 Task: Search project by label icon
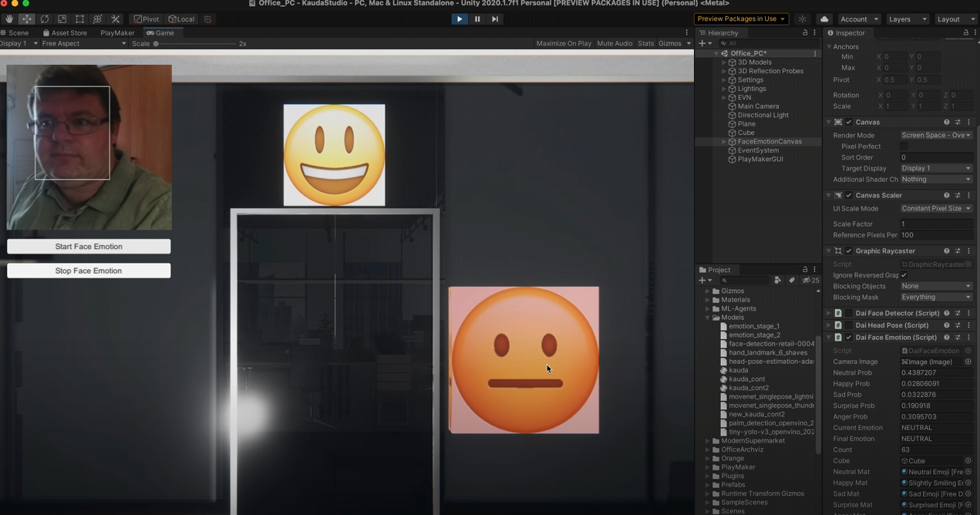pyautogui.click(x=792, y=281)
